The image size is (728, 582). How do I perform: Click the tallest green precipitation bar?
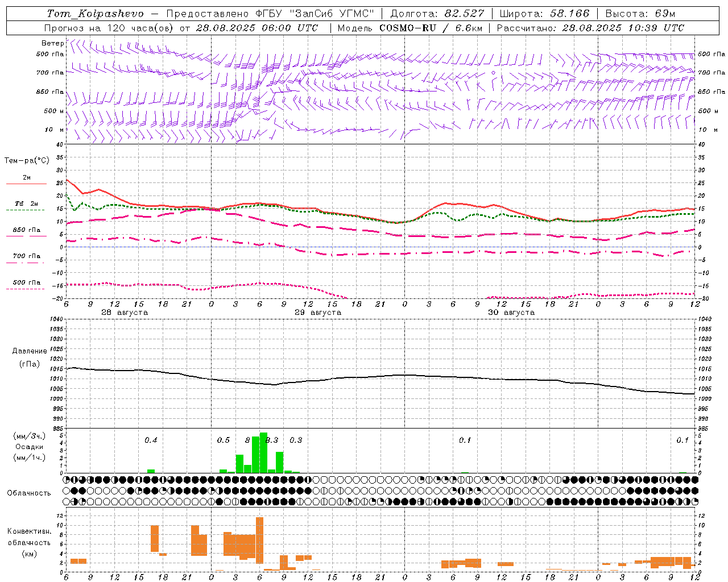(x=263, y=452)
